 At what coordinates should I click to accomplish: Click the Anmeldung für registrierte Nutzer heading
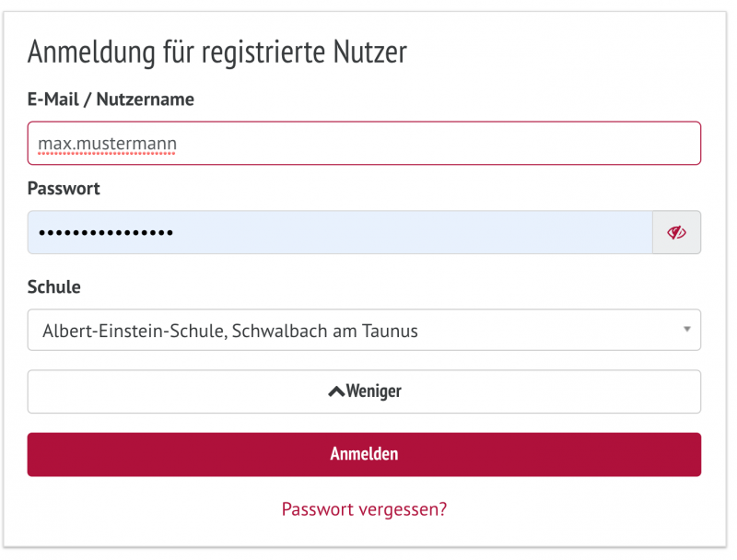pos(217,52)
